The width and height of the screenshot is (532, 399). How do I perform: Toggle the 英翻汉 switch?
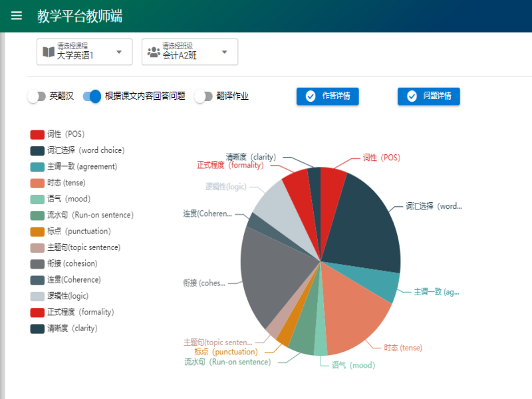point(37,96)
